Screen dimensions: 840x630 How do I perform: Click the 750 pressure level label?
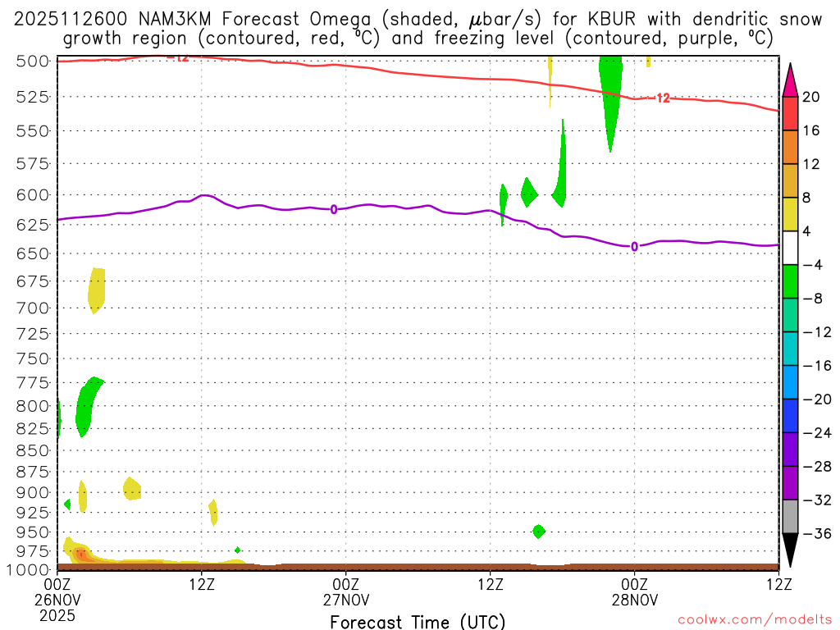(x=33, y=359)
